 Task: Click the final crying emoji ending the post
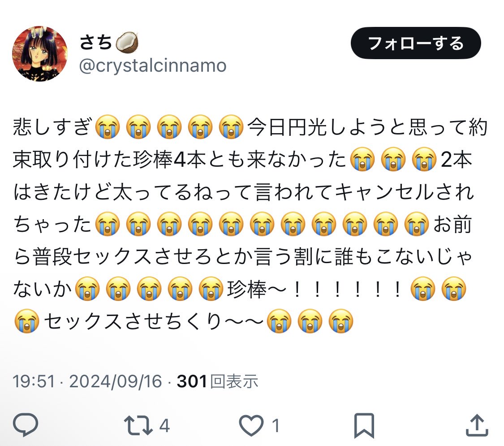(341, 320)
